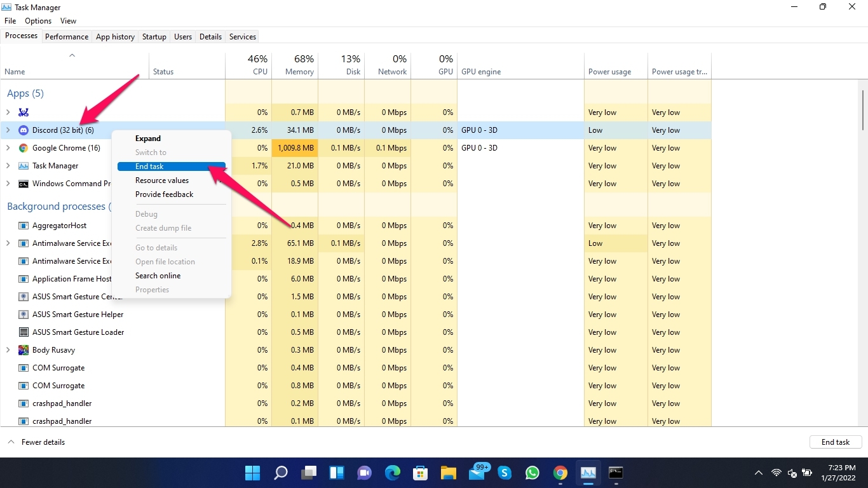
Task: Click the Wi-Fi tray icon
Action: click(776, 473)
